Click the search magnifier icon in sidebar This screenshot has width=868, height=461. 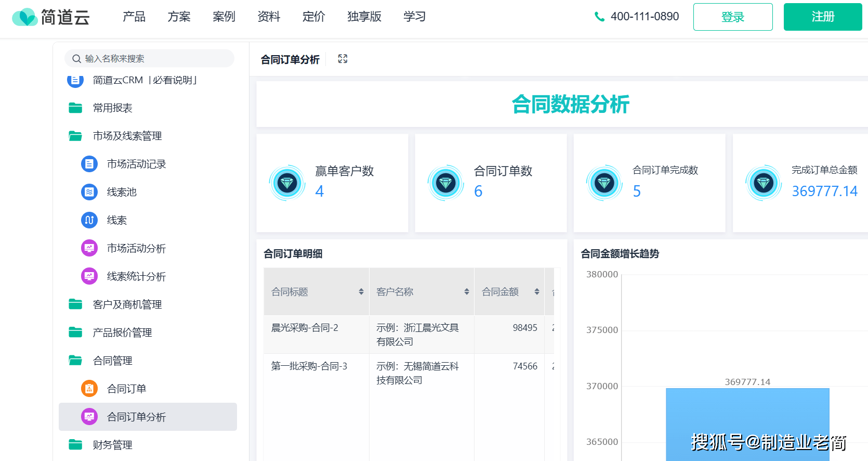pyautogui.click(x=76, y=59)
